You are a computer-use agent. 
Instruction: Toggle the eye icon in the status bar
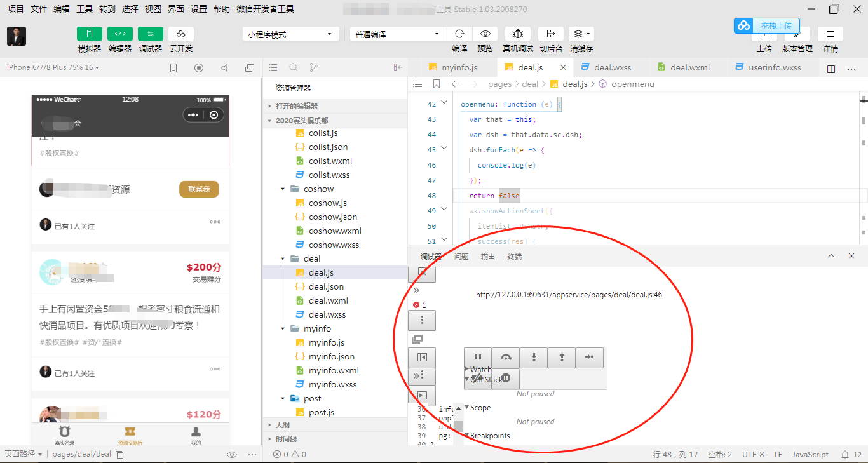pyautogui.click(x=232, y=455)
